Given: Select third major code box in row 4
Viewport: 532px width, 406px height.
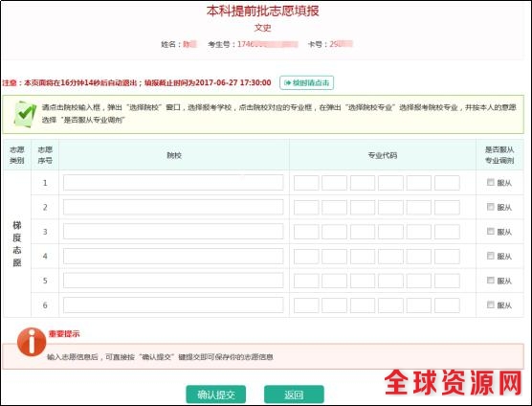Looking at the screenshot, I should (x=363, y=256).
